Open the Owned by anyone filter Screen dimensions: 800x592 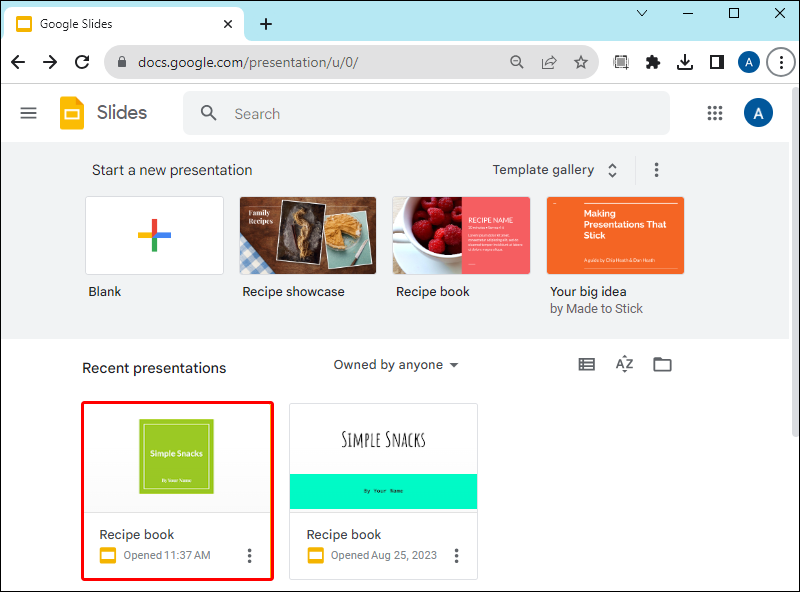point(396,365)
